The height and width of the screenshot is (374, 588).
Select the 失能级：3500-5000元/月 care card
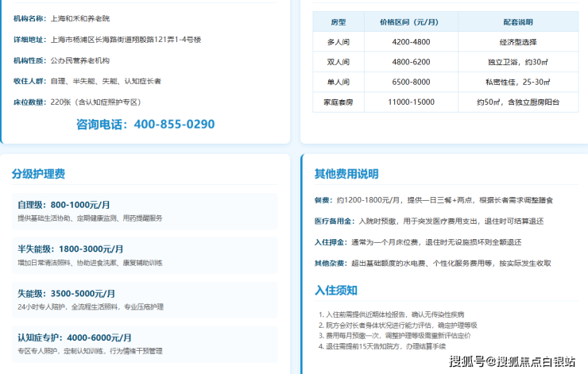tap(145, 300)
